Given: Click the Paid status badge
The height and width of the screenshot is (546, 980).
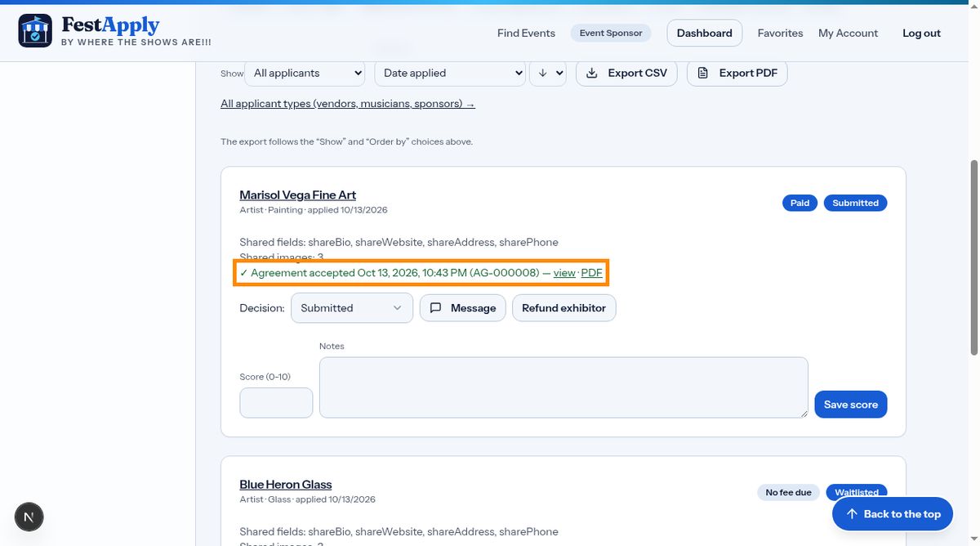Looking at the screenshot, I should pyautogui.click(x=800, y=203).
